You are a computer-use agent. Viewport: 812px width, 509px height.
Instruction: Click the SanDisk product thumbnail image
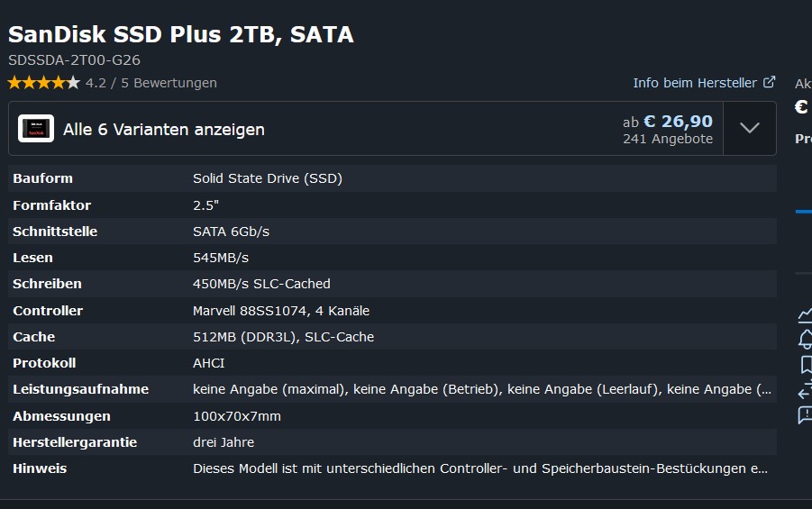(36, 129)
